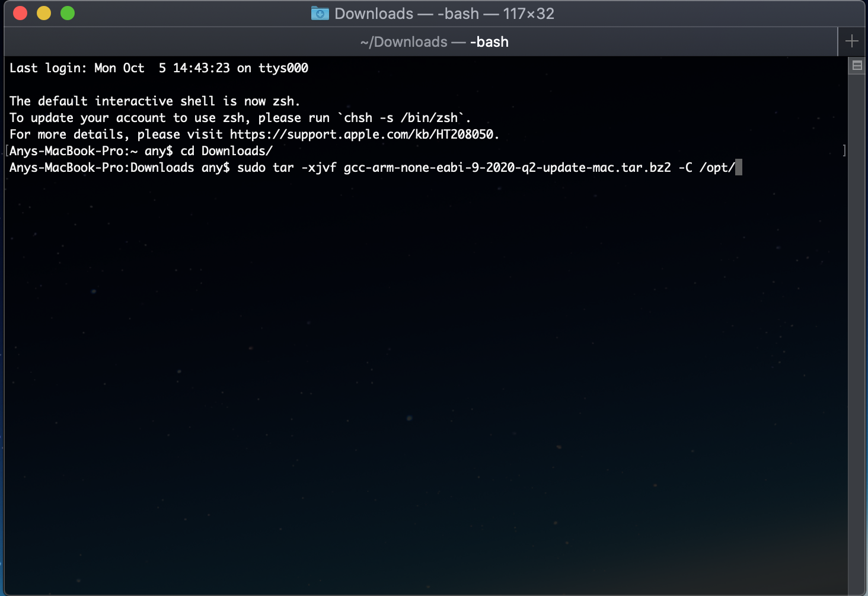Click the sudo word in the command
868x596 pixels.
(x=251, y=168)
